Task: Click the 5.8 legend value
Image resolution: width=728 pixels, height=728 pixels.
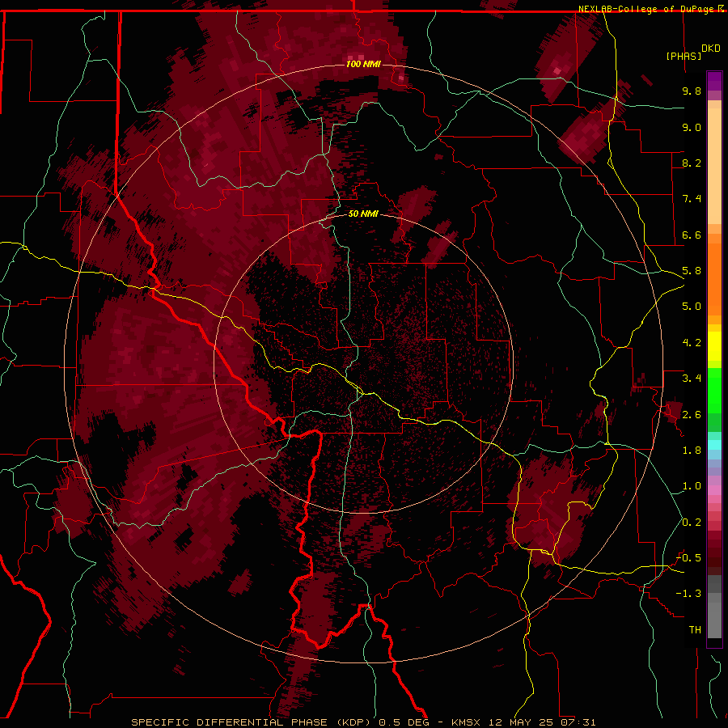Action: tap(692, 271)
